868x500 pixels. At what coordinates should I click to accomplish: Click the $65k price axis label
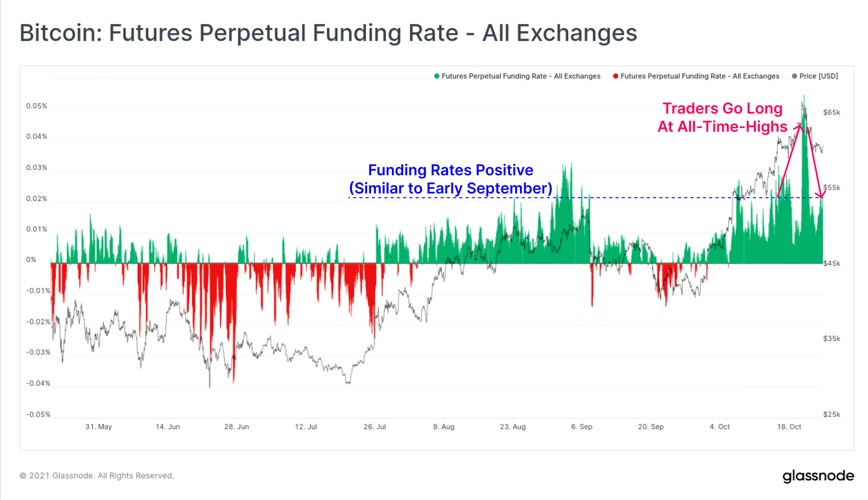(832, 113)
